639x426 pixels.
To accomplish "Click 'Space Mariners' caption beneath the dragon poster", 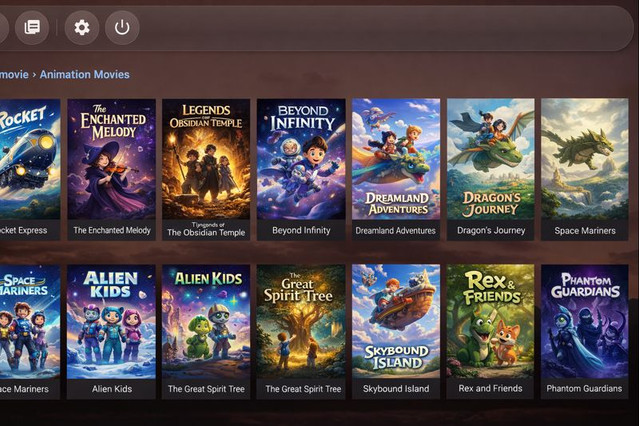I will 585,231.
